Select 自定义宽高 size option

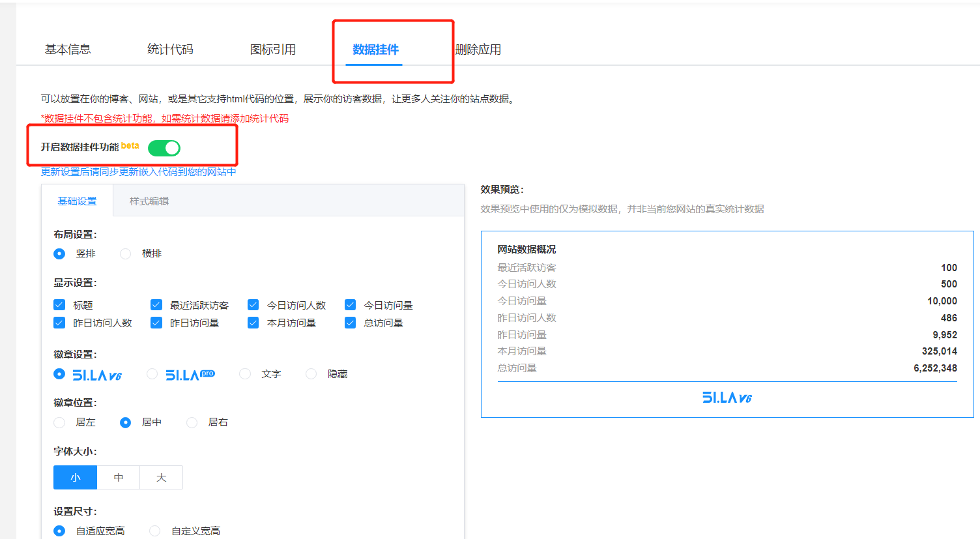coord(155,531)
